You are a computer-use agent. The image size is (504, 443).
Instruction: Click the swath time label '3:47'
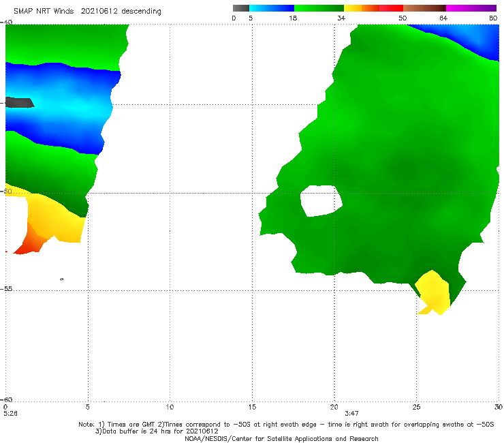[x=351, y=414]
